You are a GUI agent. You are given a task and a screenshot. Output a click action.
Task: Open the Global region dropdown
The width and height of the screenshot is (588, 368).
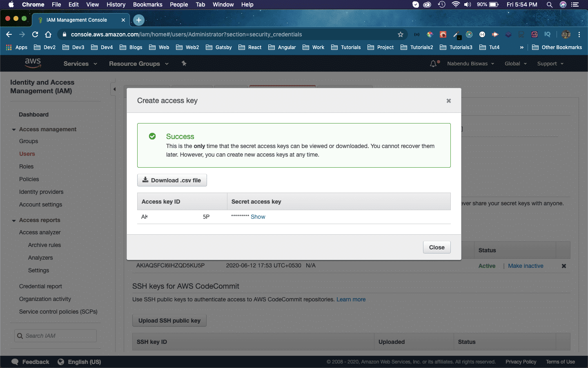pos(516,64)
